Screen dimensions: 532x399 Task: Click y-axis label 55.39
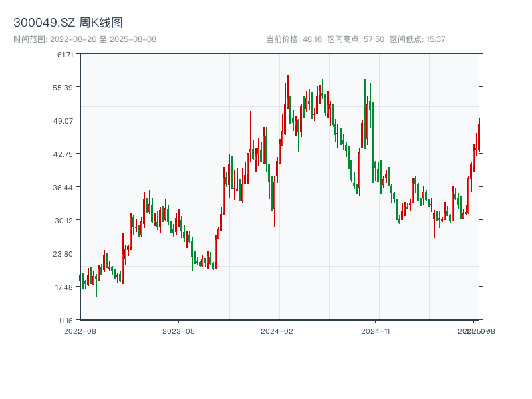click(63, 88)
